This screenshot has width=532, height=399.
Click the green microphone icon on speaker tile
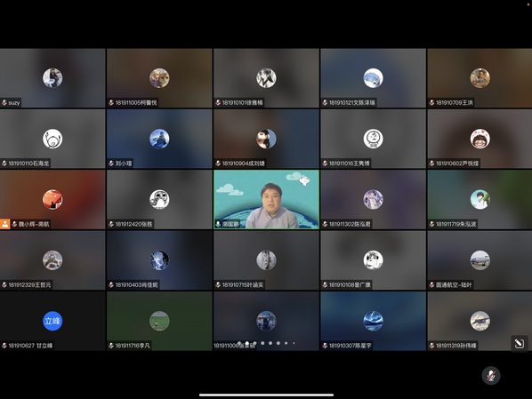coord(218,224)
